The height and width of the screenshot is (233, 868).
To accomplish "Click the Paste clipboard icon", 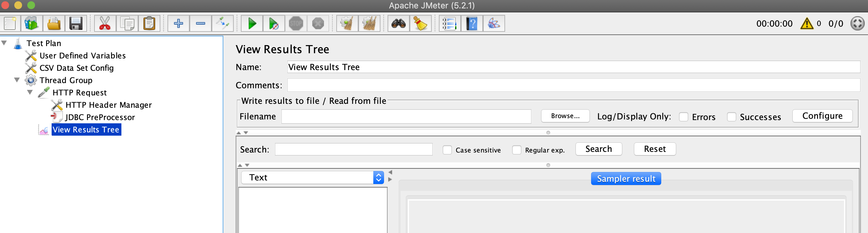I will (149, 24).
